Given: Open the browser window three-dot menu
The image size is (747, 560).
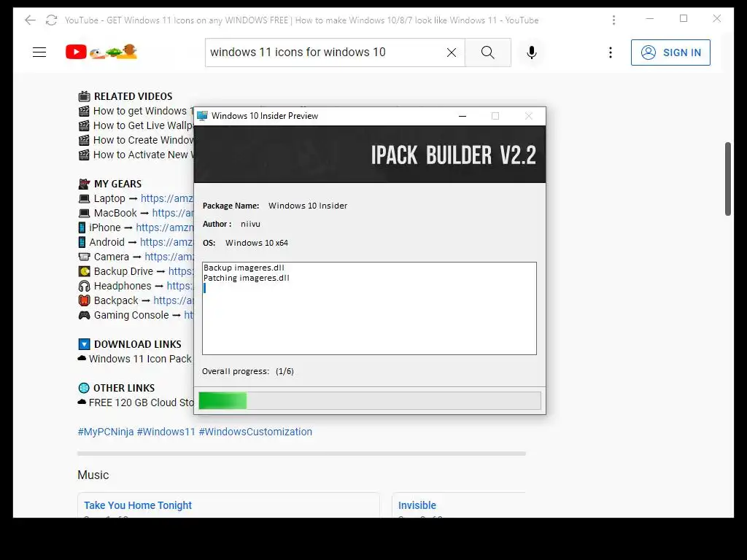Looking at the screenshot, I should tap(614, 20).
